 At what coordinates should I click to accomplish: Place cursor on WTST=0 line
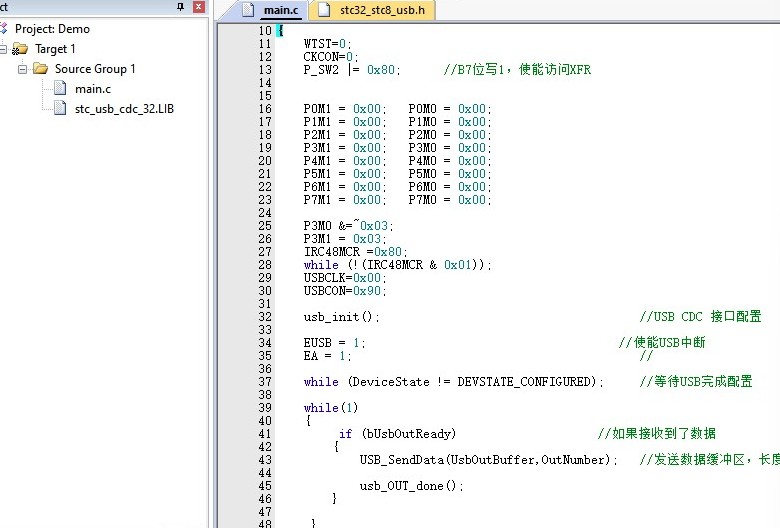(327, 44)
